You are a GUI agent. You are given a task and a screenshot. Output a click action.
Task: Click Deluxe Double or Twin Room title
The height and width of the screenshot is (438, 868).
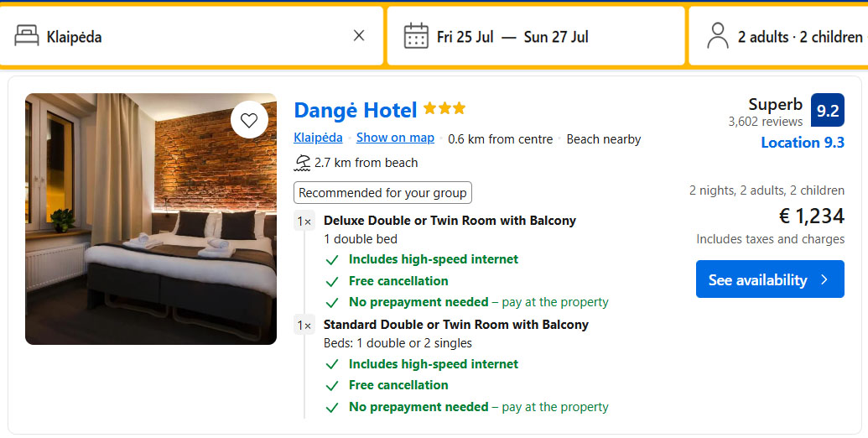(450, 221)
